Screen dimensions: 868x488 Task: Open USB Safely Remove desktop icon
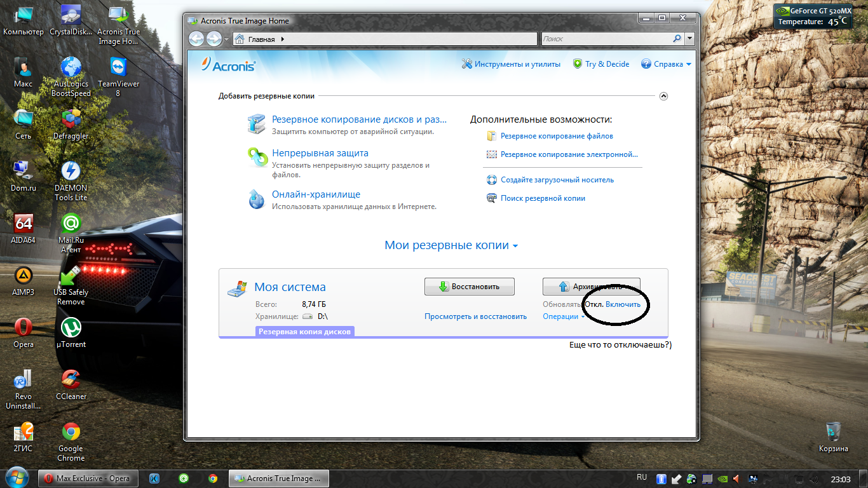pos(71,285)
